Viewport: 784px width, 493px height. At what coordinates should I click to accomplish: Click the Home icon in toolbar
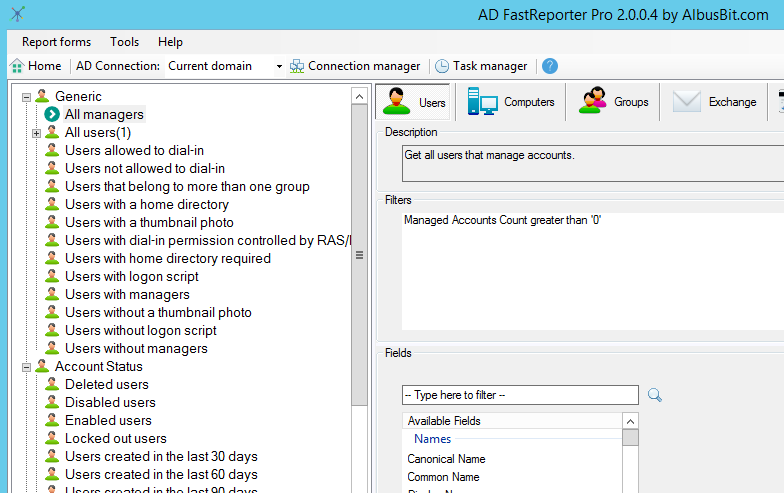[x=17, y=66]
